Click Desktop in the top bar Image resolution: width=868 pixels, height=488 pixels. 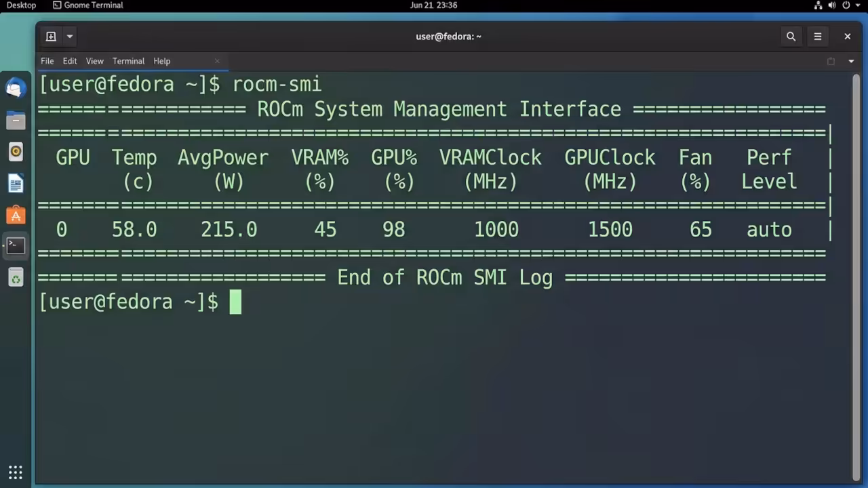pos(21,5)
